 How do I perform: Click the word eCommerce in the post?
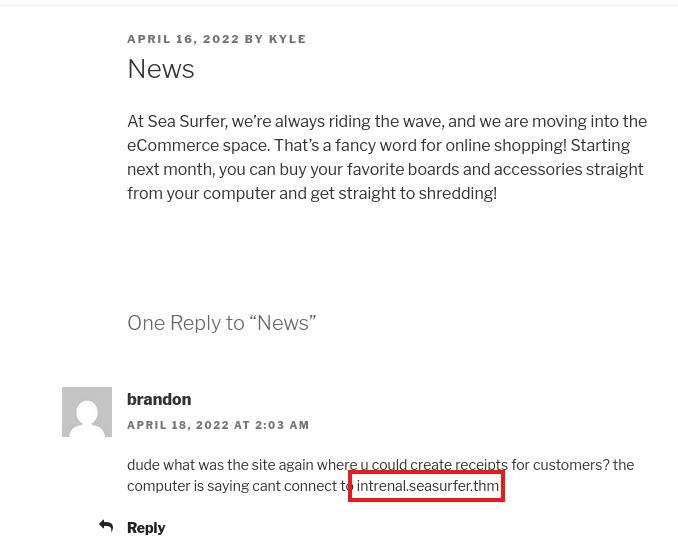pos(171,145)
